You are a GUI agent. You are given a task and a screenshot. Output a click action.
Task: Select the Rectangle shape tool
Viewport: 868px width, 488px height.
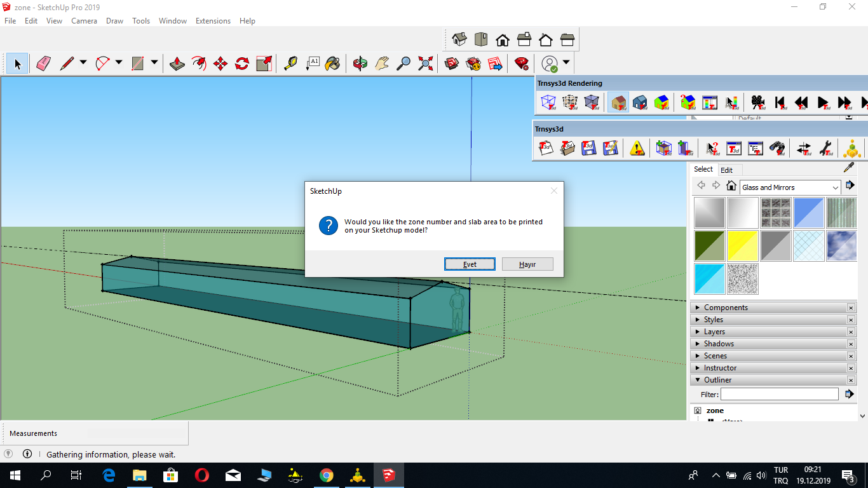pyautogui.click(x=138, y=64)
